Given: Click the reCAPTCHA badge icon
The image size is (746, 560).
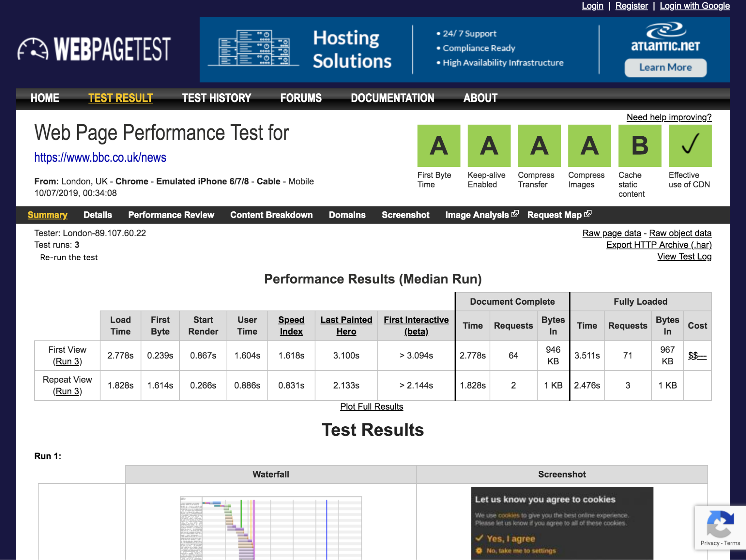Looking at the screenshot, I should click(x=720, y=523).
